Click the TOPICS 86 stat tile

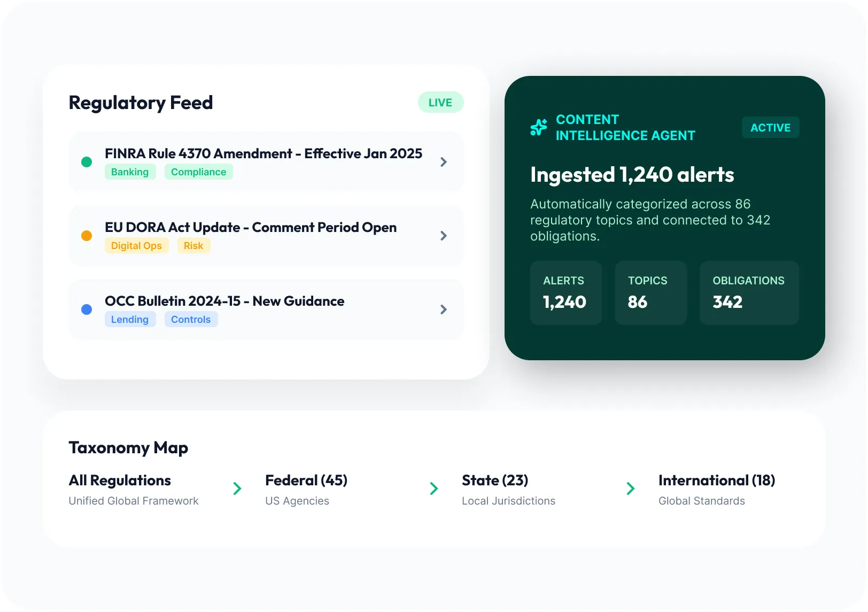[x=651, y=293]
